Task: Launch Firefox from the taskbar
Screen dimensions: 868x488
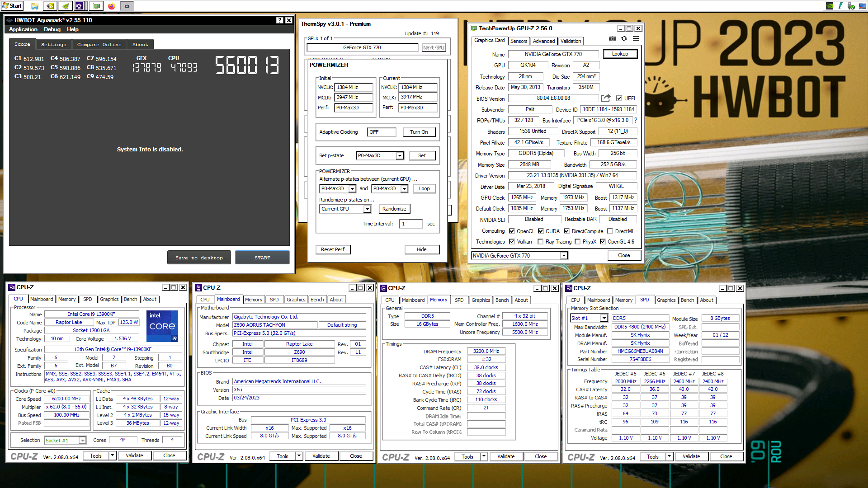Action: tap(111, 6)
